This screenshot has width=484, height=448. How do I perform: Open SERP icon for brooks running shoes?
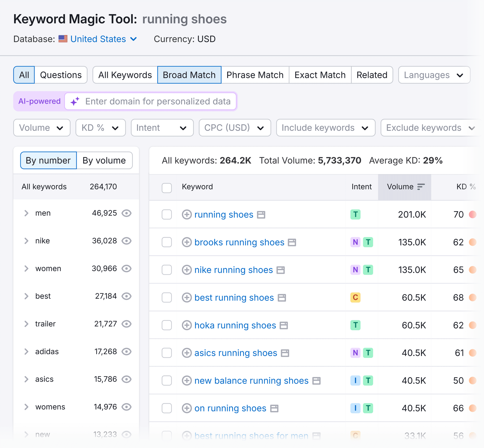click(292, 242)
